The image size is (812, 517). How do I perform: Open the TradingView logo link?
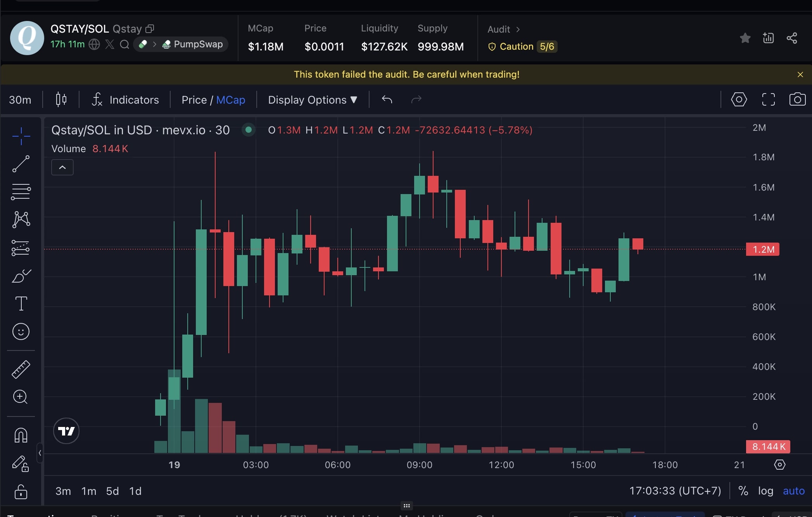pyautogui.click(x=66, y=431)
